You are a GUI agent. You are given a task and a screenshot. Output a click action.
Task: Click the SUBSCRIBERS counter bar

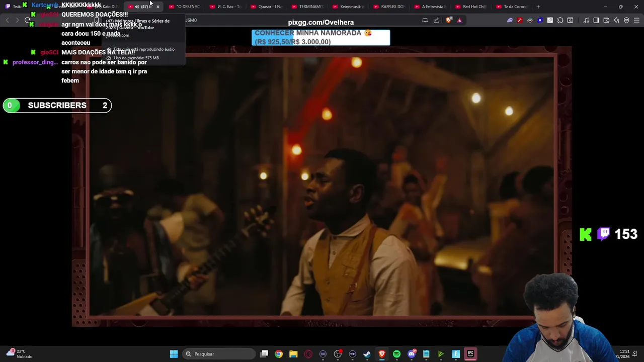57,105
